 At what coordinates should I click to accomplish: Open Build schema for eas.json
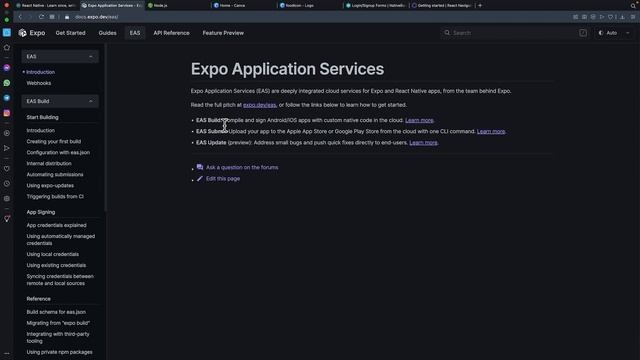(56, 312)
